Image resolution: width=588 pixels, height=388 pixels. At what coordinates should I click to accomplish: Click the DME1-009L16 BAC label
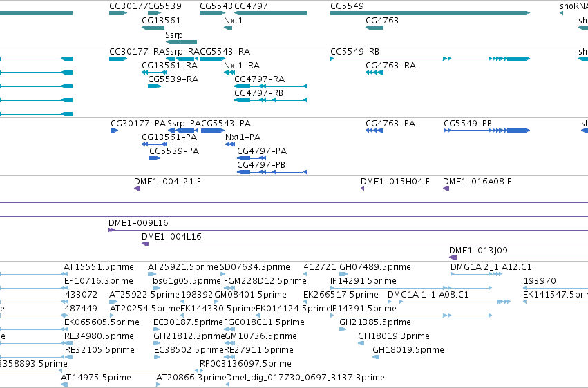pyautogui.click(x=138, y=223)
